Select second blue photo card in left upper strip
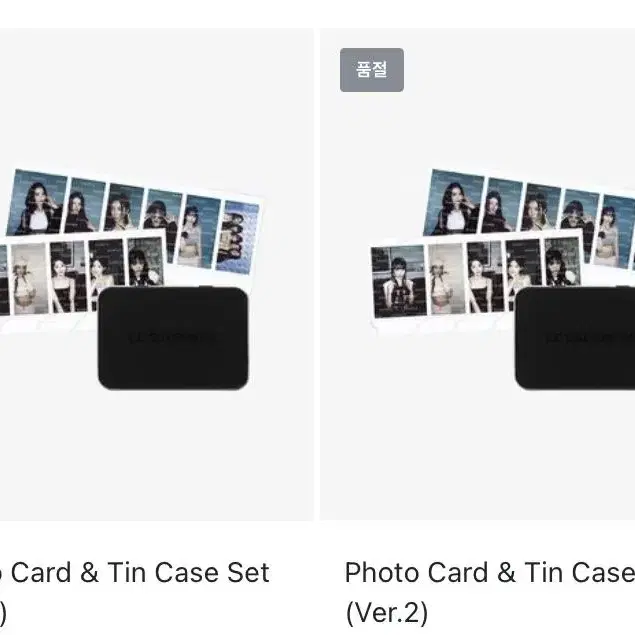The width and height of the screenshot is (635, 635). (85, 205)
